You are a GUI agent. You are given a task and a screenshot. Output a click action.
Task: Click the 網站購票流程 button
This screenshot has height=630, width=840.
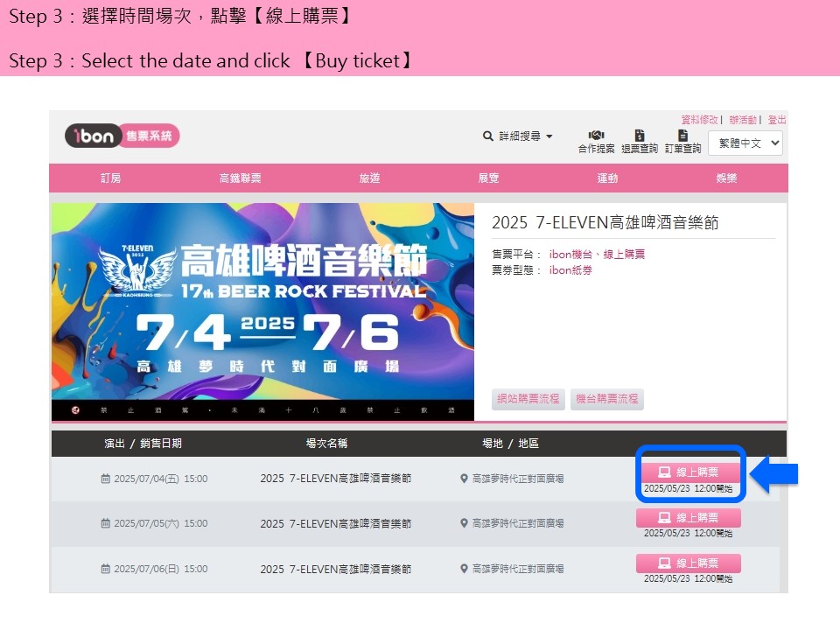click(528, 399)
